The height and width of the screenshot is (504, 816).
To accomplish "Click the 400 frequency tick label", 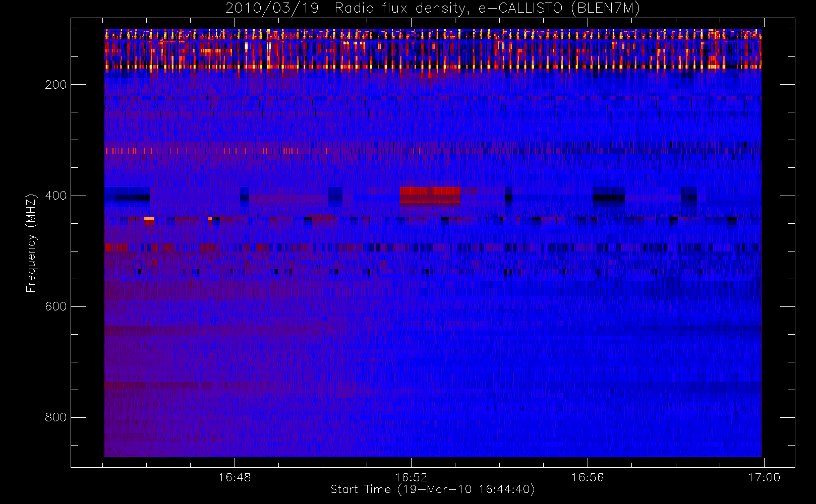I will [x=55, y=196].
